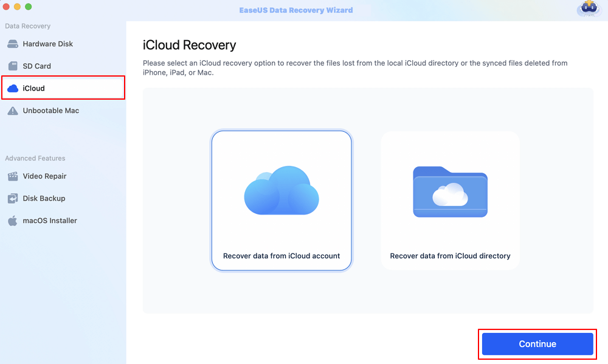
Task: Click the Disk Backup icon
Action: click(x=13, y=199)
